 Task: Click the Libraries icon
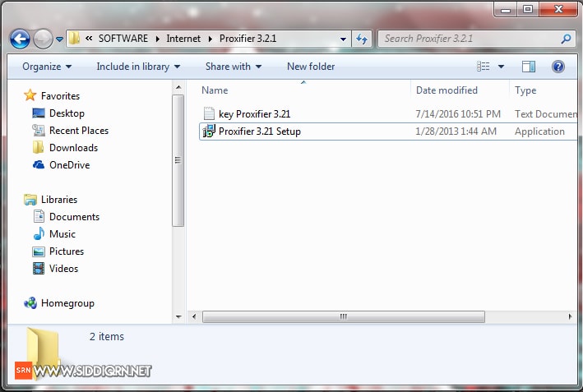30,200
